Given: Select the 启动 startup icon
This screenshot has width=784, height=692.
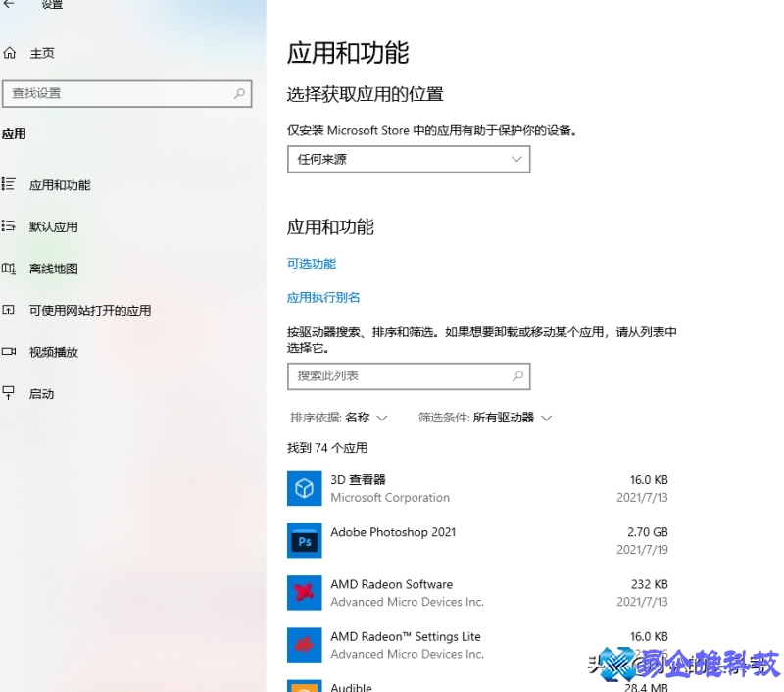Looking at the screenshot, I should [x=9, y=393].
